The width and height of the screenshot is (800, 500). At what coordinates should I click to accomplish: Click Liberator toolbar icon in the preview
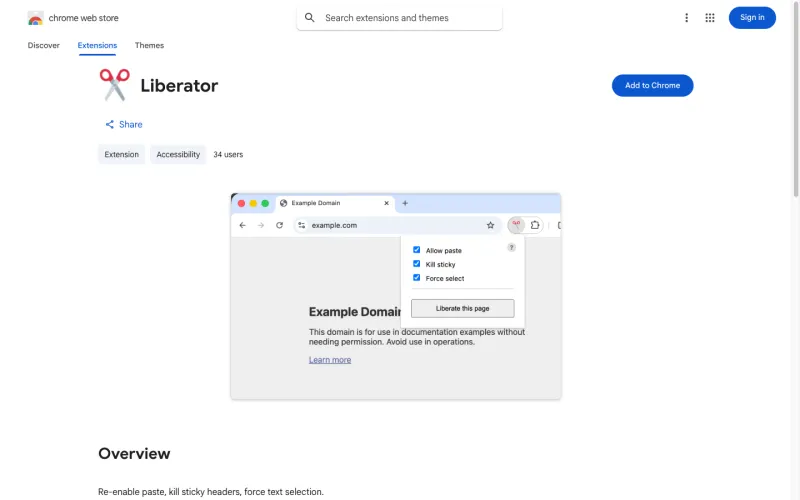[516, 224]
